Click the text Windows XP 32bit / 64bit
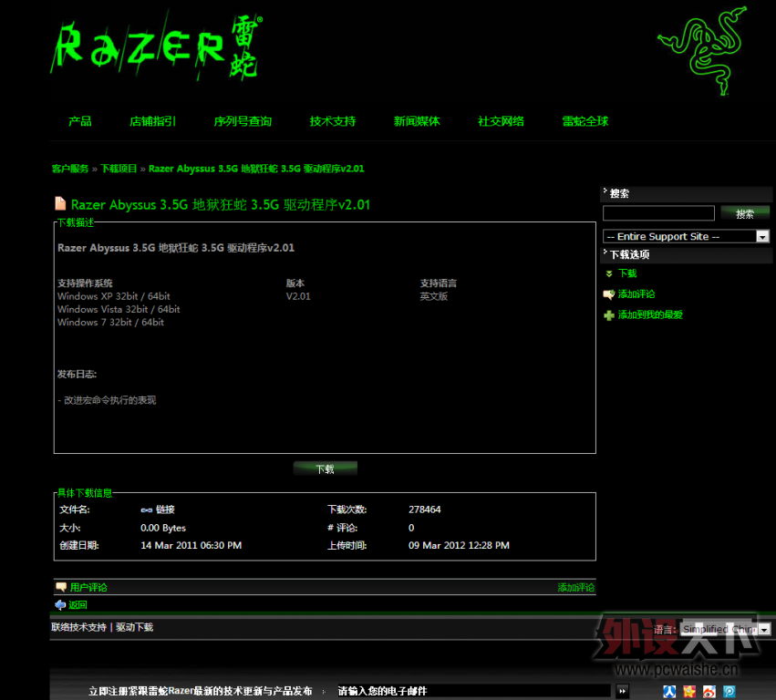776x700 pixels. [114, 296]
